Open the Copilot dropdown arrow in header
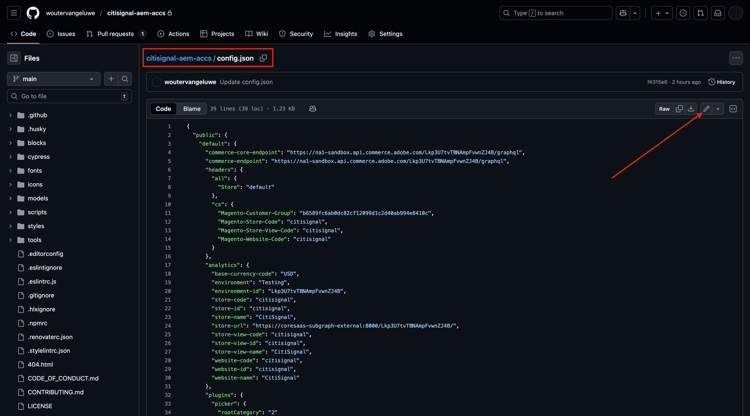Viewport: 750px width, 416px height. (x=635, y=13)
